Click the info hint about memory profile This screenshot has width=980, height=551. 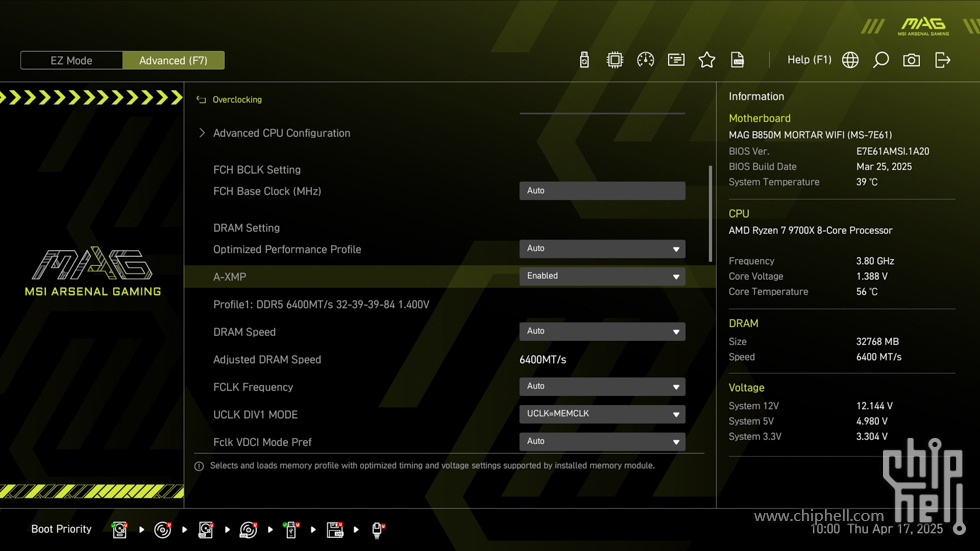pyautogui.click(x=432, y=465)
